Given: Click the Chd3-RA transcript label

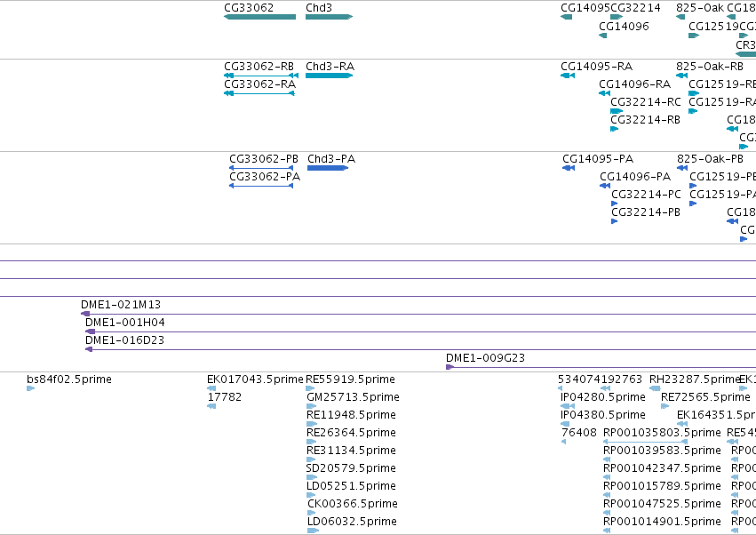Looking at the screenshot, I should 330,66.
